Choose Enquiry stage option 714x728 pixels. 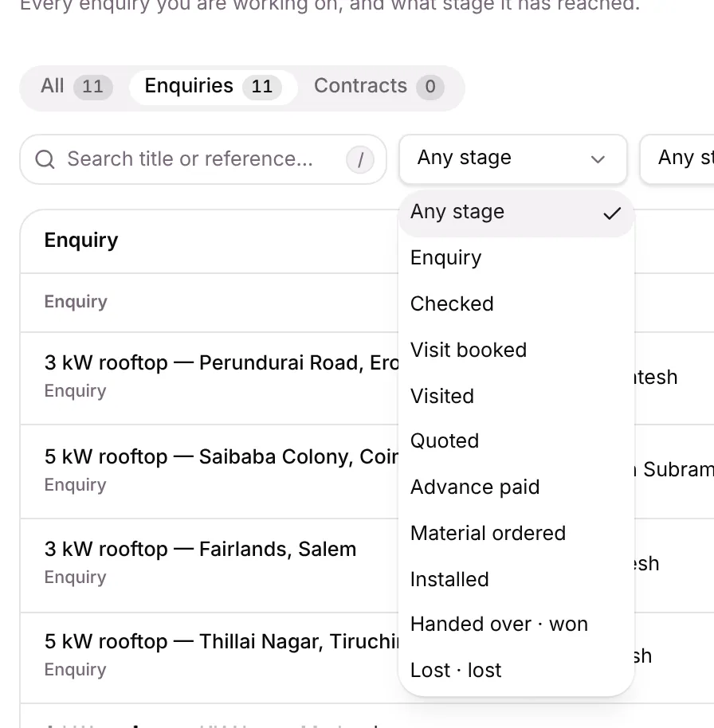tap(516, 258)
